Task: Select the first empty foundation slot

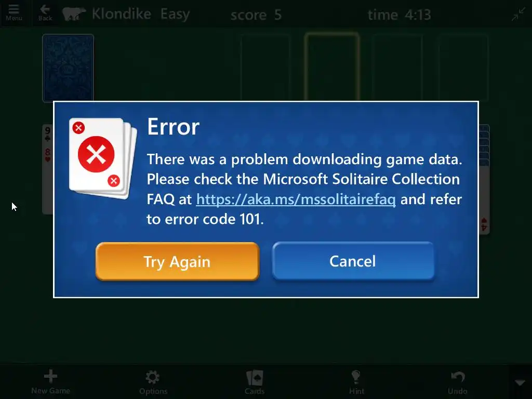Action: point(265,67)
